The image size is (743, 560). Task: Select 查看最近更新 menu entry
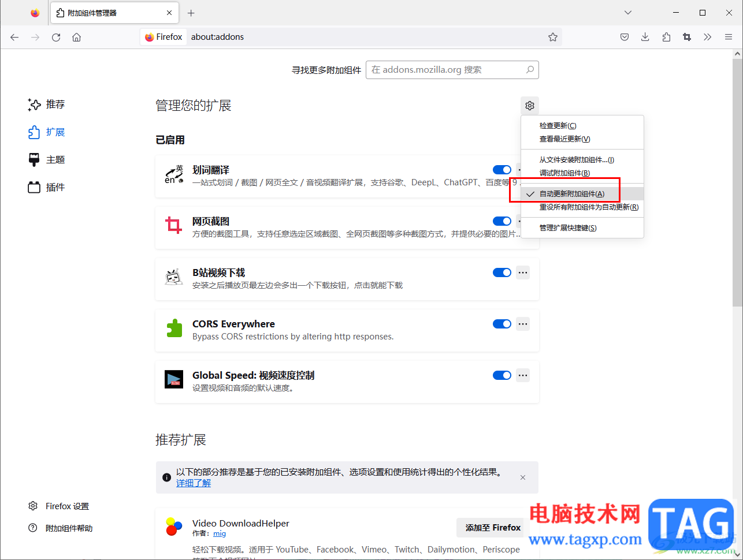tap(582, 139)
